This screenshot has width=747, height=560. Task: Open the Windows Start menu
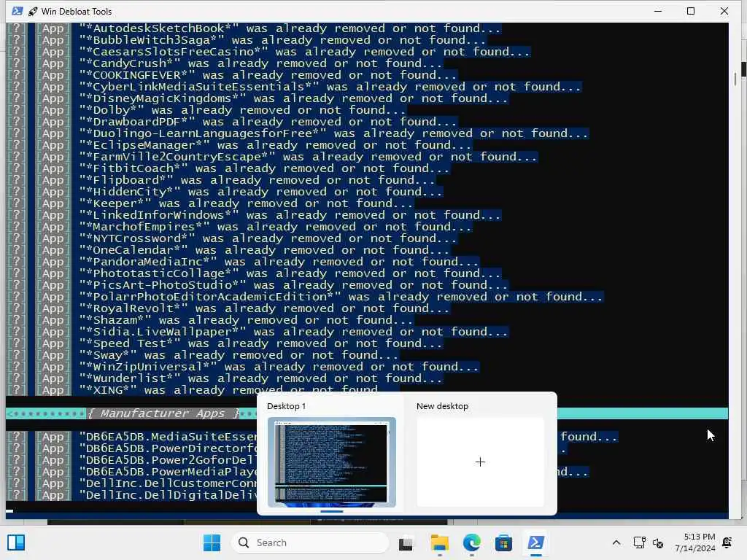[212, 542]
